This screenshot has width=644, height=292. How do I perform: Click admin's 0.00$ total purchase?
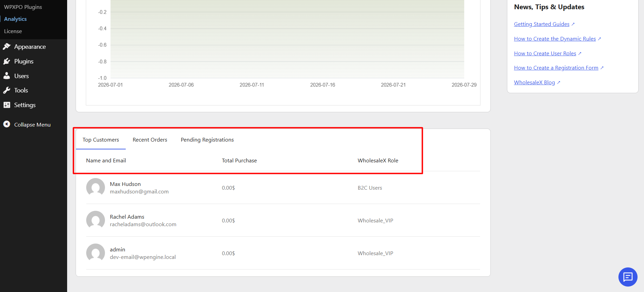228,253
